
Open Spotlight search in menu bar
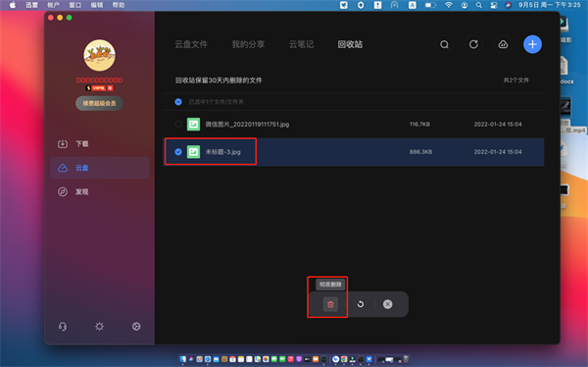[479, 5]
